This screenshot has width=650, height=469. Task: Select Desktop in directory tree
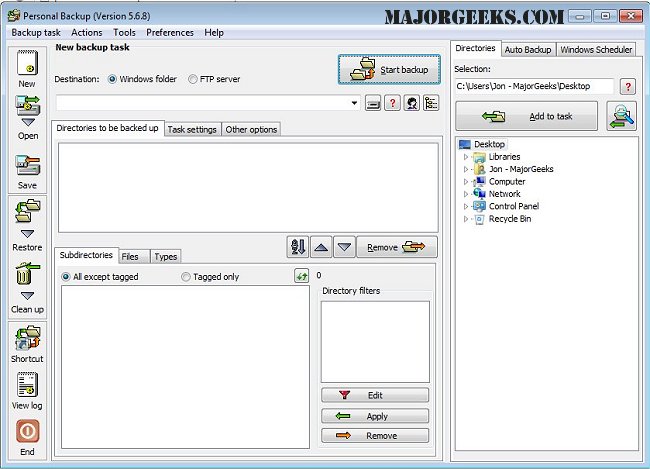(489, 144)
